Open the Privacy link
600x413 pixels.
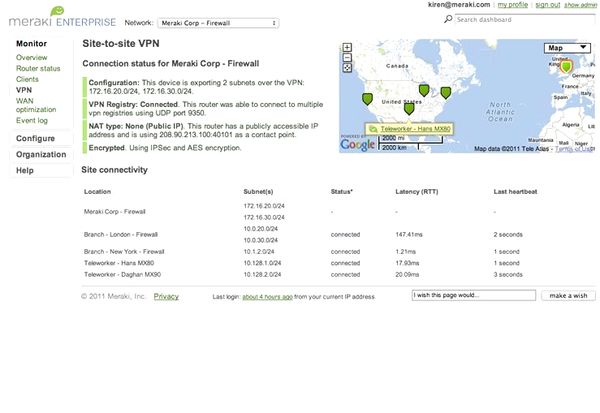pyautogui.click(x=166, y=296)
